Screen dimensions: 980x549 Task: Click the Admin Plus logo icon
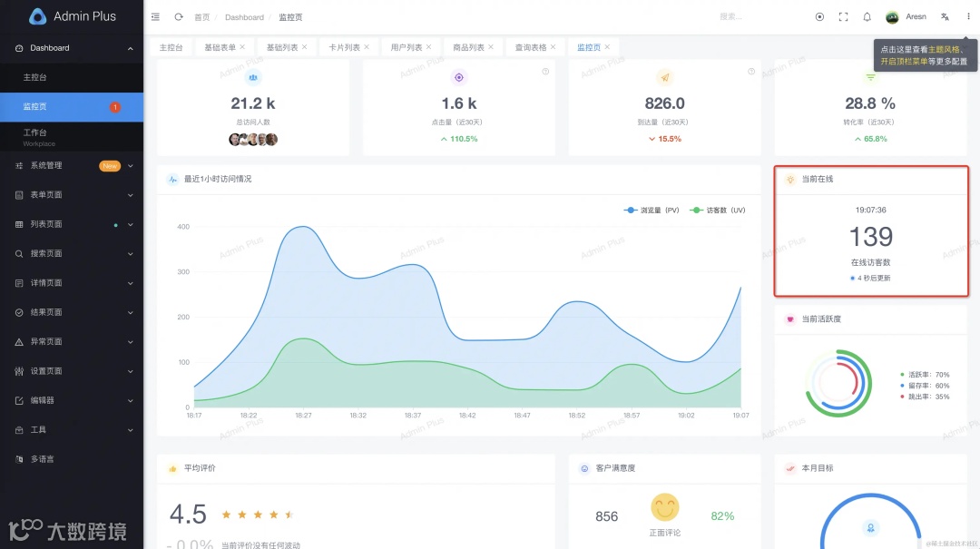(37, 16)
